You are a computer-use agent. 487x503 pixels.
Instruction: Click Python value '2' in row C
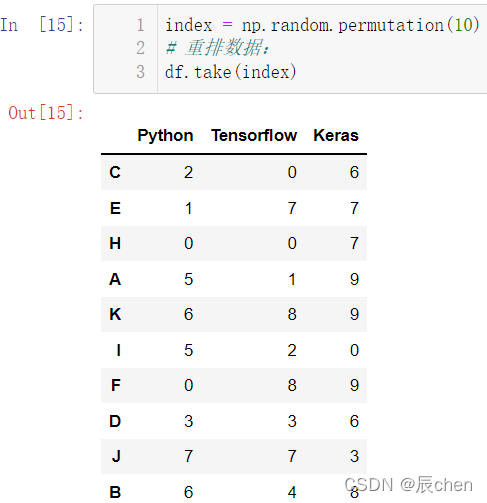point(189,172)
